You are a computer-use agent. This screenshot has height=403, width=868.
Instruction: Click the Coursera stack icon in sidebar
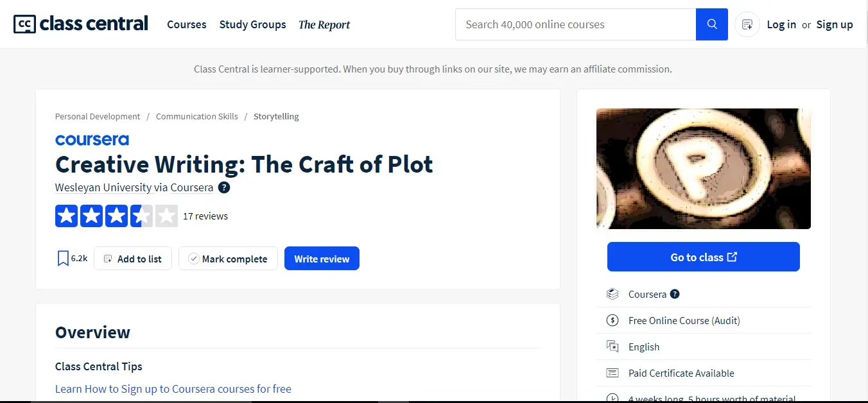point(612,294)
